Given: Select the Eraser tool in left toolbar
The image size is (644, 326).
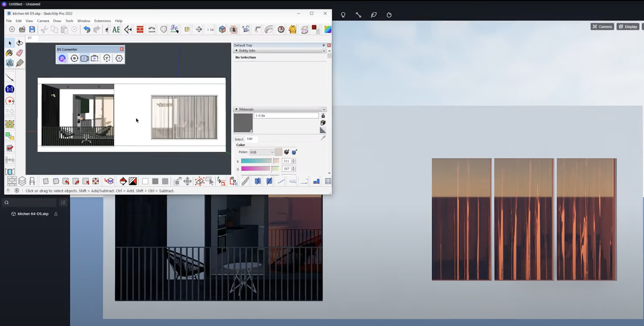Looking at the screenshot, I should 19,53.
